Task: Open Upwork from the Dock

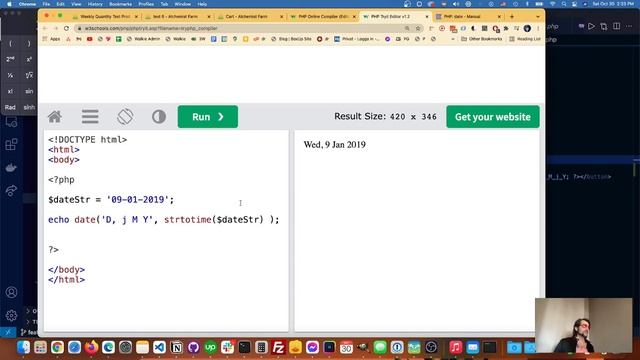Action: coord(211,347)
